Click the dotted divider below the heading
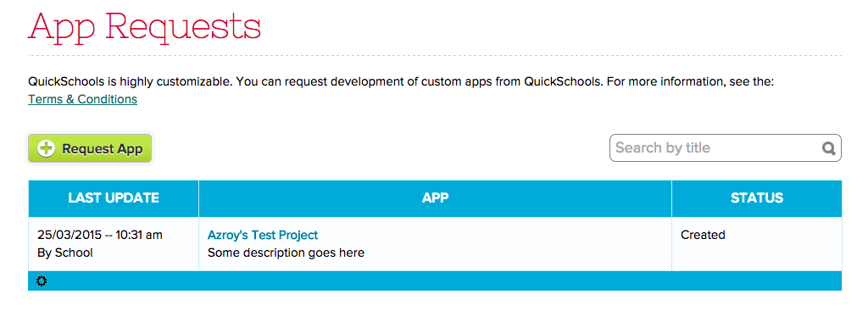The width and height of the screenshot is (868, 311). pyautogui.click(x=435, y=55)
